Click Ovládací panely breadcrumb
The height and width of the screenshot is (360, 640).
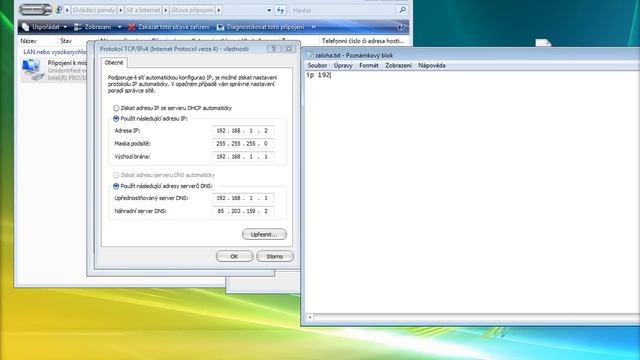click(94, 10)
